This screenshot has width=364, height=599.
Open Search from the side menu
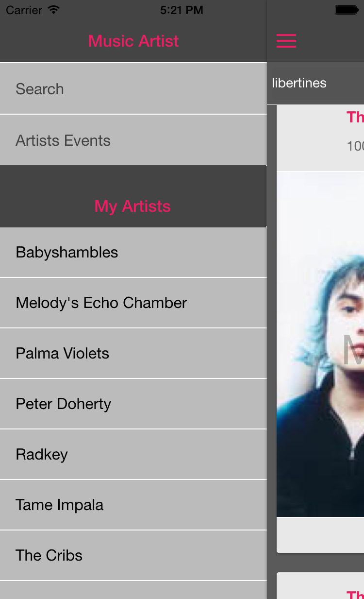pos(133,89)
